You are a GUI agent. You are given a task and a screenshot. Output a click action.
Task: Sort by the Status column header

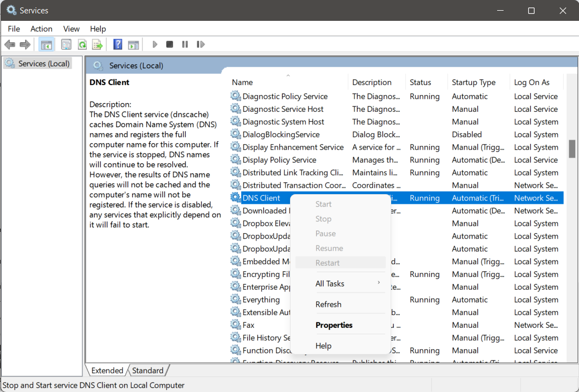pyautogui.click(x=426, y=82)
